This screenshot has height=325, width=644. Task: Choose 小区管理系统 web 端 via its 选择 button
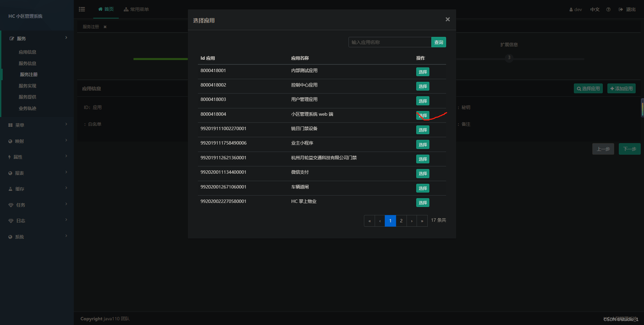423,115
